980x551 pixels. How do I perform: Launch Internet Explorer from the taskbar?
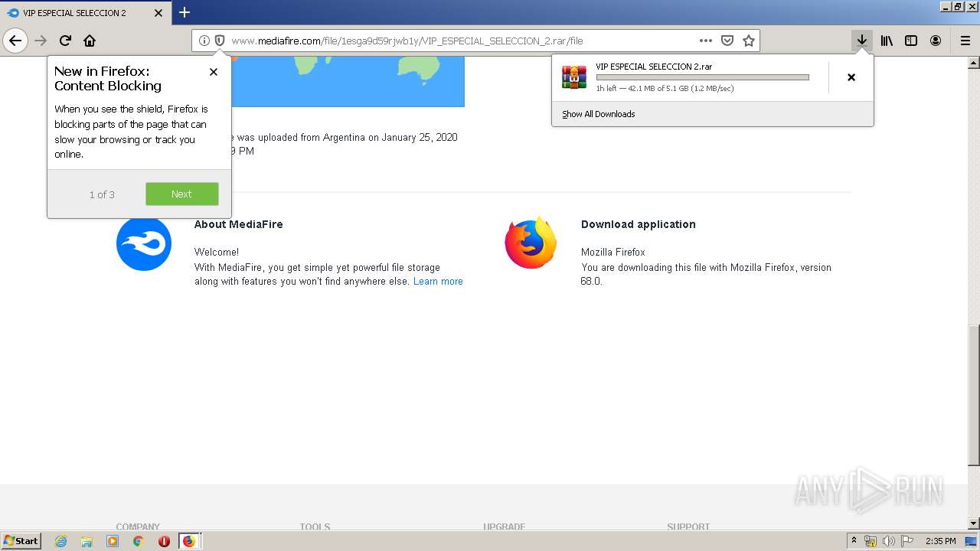pos(61,541)
